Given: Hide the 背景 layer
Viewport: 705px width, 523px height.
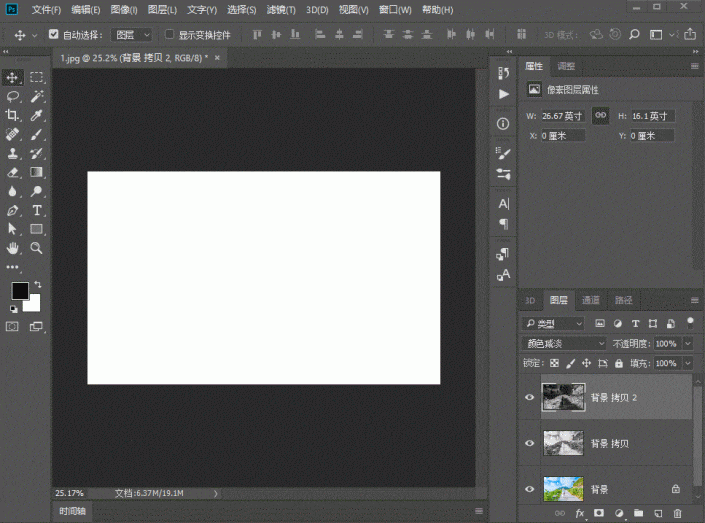Looking at the screenshot, I should 529,489.
